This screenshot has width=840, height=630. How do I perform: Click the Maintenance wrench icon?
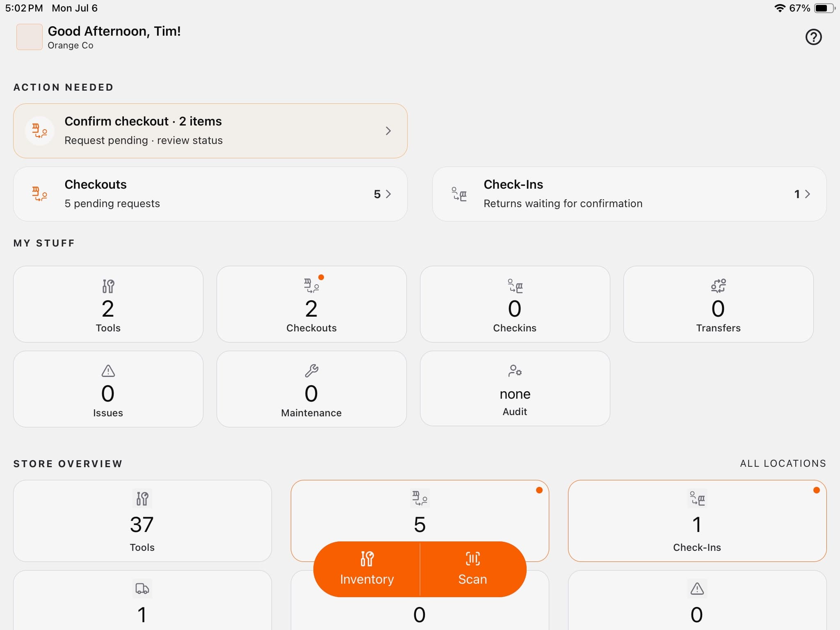click(x=311, y=371)
